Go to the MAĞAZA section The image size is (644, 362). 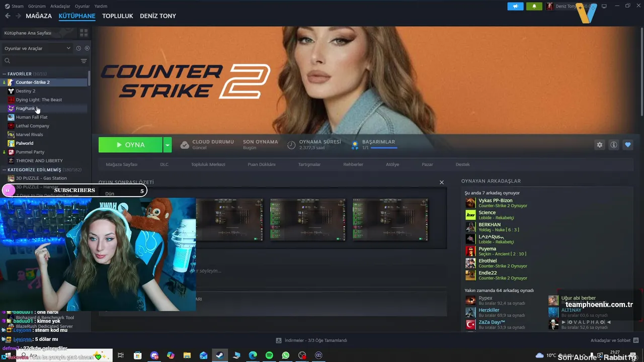[x=39, y=16]
